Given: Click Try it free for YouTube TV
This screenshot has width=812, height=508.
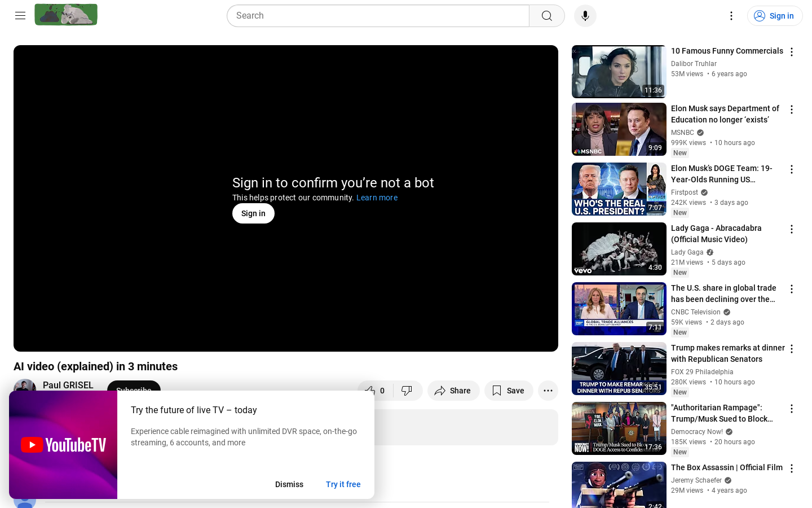Looking at the screenshot, I should (343, 484).
